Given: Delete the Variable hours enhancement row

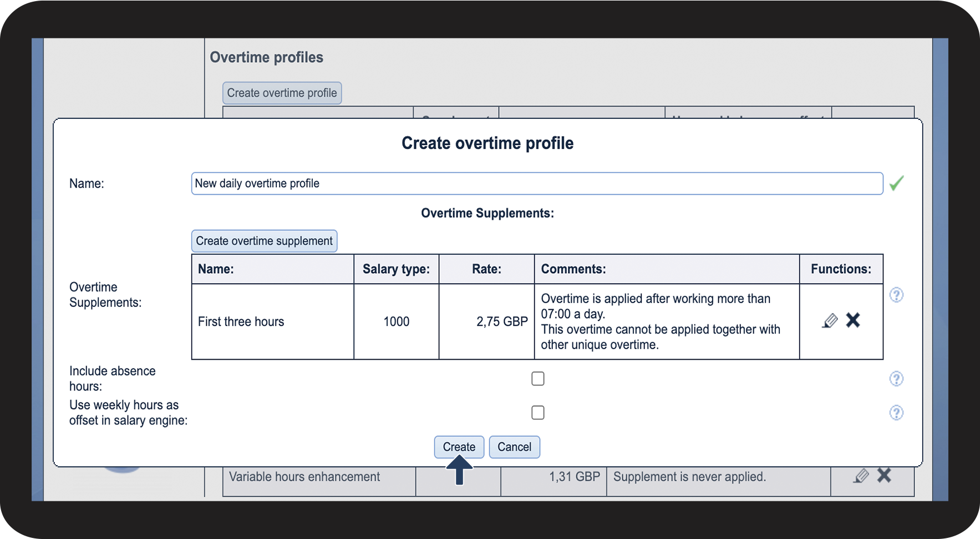Looking at the screenshot, I should [884, 475].
